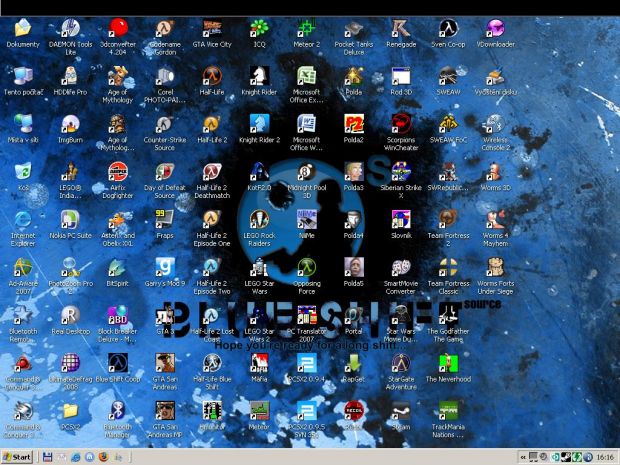Open Opposing Force shortcut

pos(306,268)
